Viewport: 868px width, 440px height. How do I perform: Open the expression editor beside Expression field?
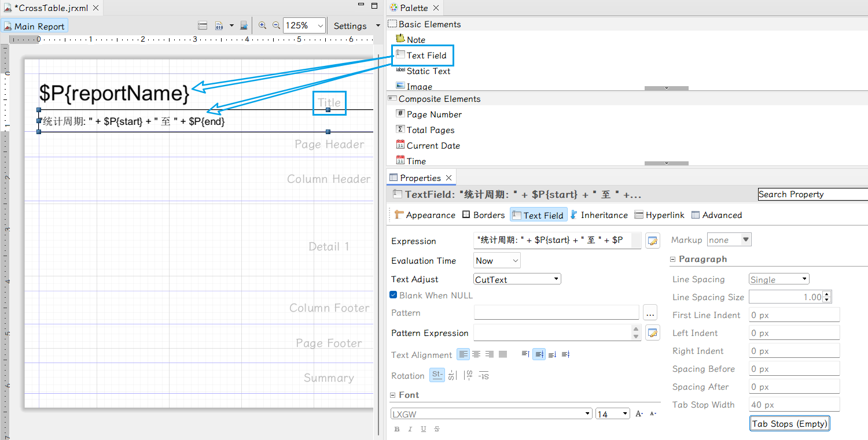click(x=653, y=241)
